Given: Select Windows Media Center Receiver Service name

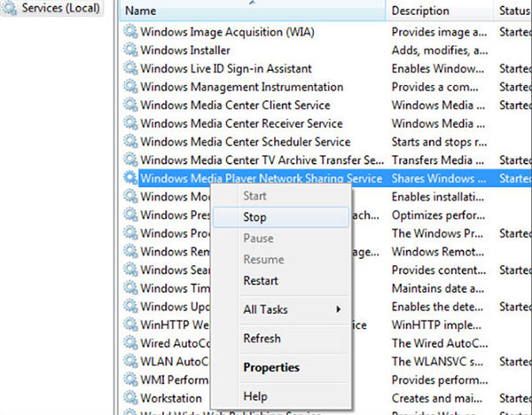Looking at the screenshot, I should coord(241,123).
